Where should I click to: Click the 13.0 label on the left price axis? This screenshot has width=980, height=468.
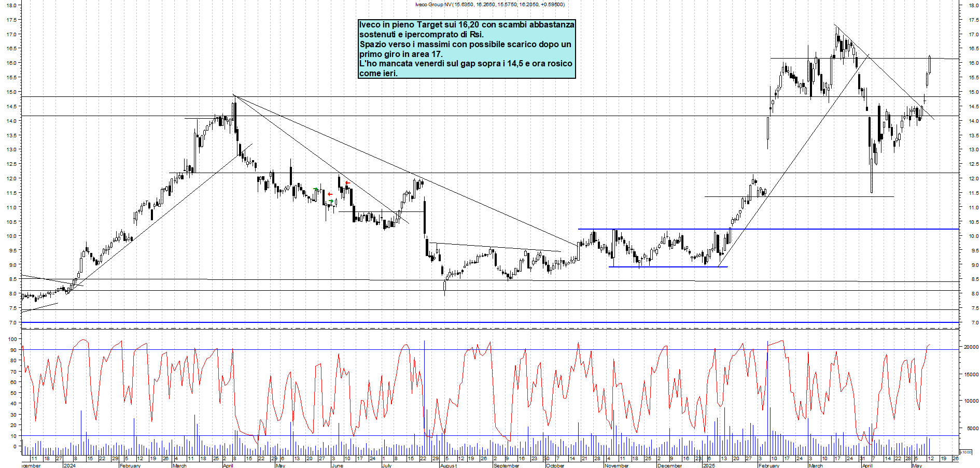(x=11, y=150)
